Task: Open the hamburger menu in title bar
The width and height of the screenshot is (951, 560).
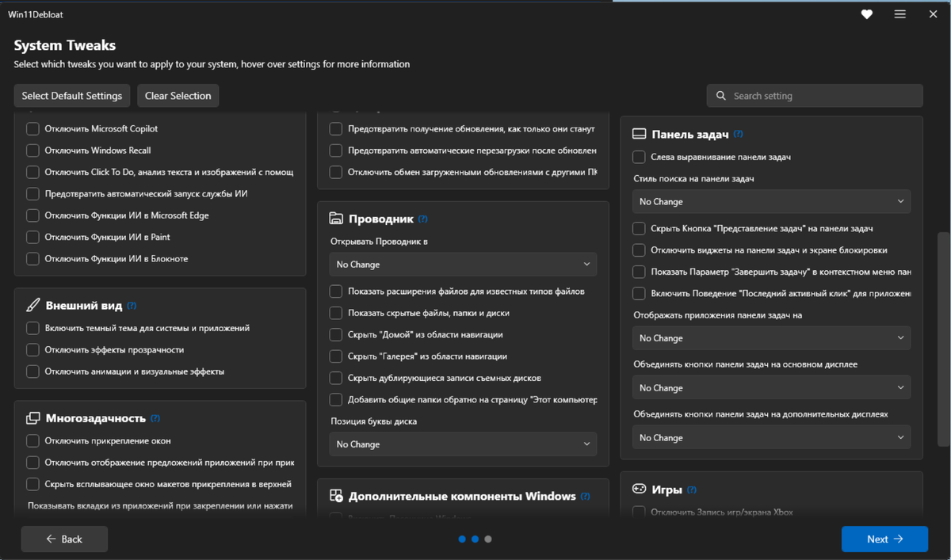Action: 900,14
